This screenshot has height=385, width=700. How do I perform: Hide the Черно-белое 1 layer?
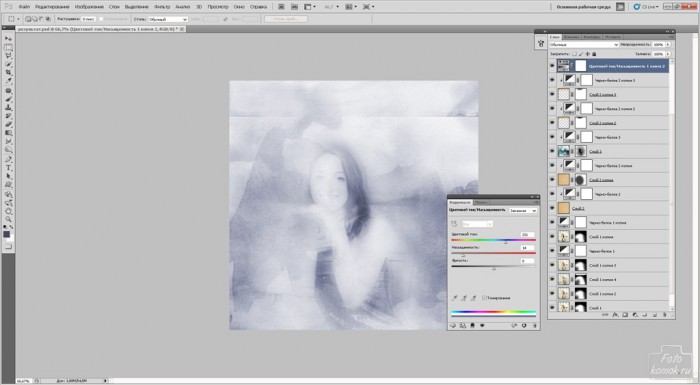552,251
